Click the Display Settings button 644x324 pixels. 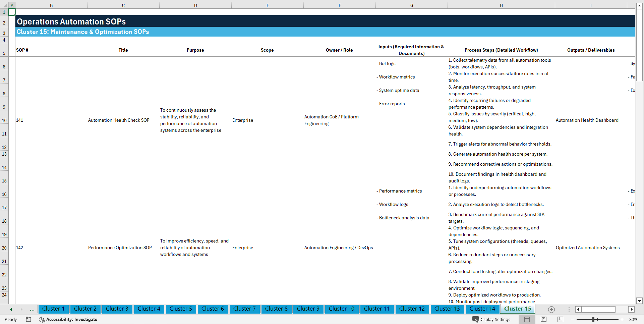coord(491,319)
